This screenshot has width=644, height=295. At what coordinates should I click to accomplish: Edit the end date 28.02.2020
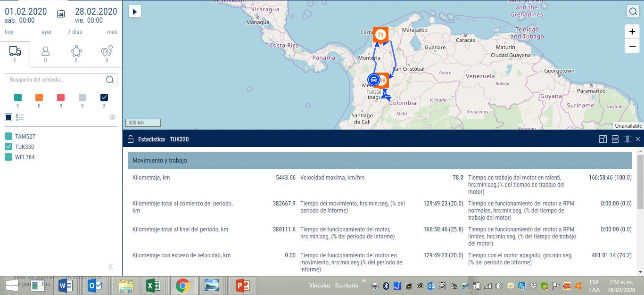point(96,11)
